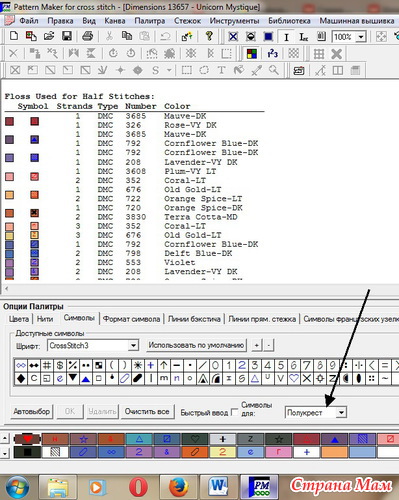399x500 pixels.
Task: Open the 'Инструменты' menu
Action: coord(234,21)
